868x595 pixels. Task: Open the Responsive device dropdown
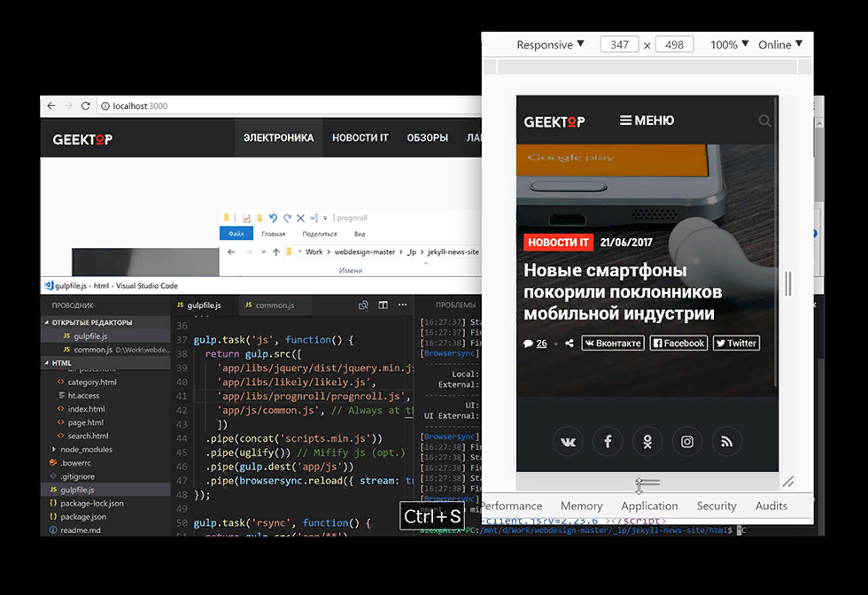(x=550, y=44)
